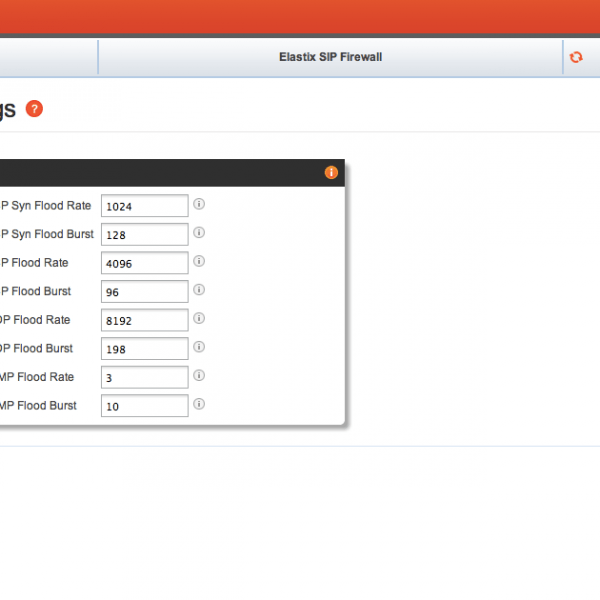Click info icon beside Syn Flood Rate field
Viewport: 600px width, 600px height.
pos(199,204)
